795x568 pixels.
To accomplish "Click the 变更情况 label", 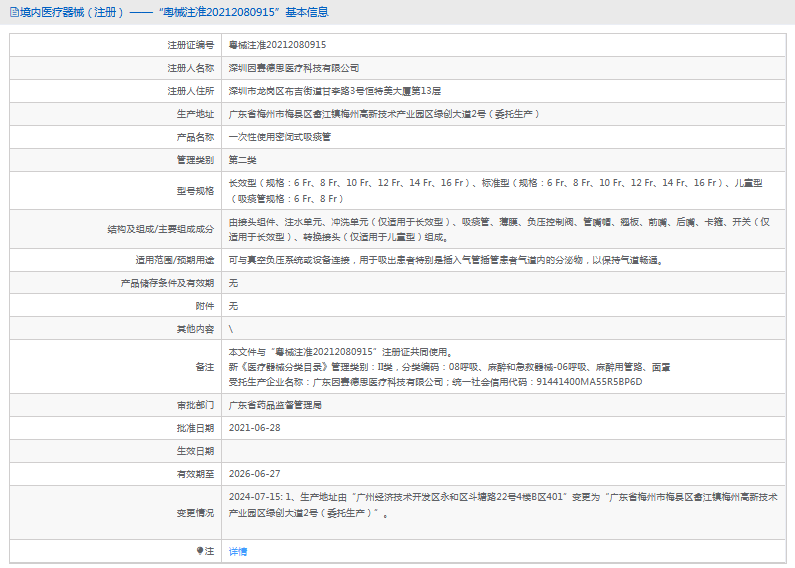I will click(195, 513).
